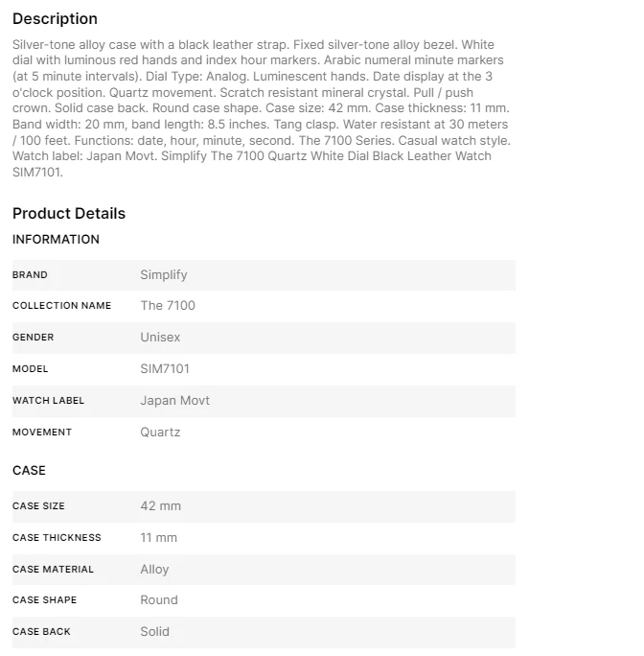The image size is (644, 656).
Task: Select the Product Details heading
Action: pos(69,213)
